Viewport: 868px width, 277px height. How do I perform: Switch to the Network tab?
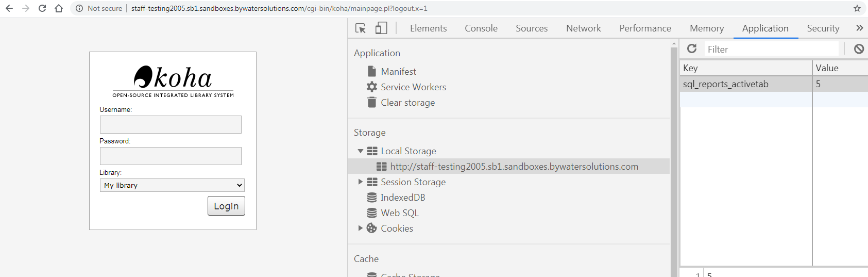tap(583, 28)
